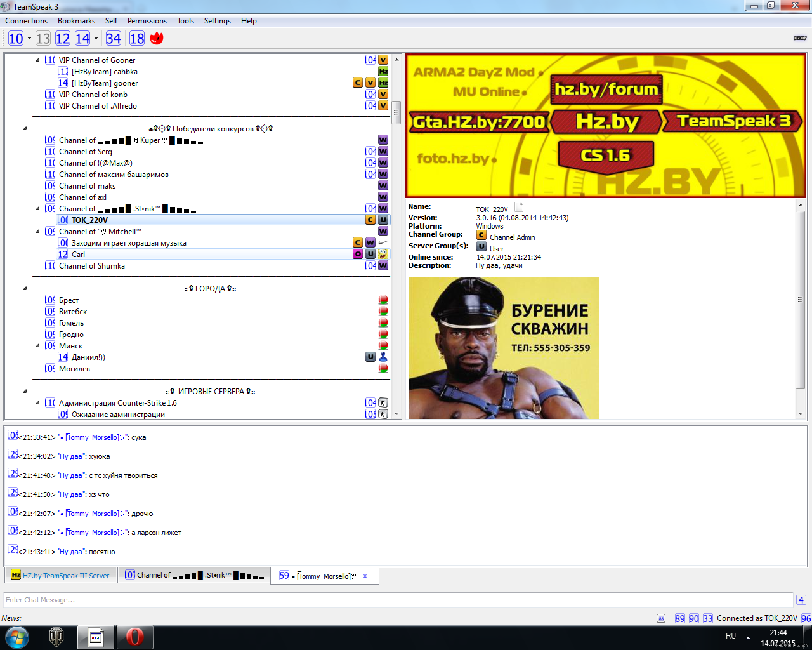Click the flag icon beside Брест

[x=383, y=300]
